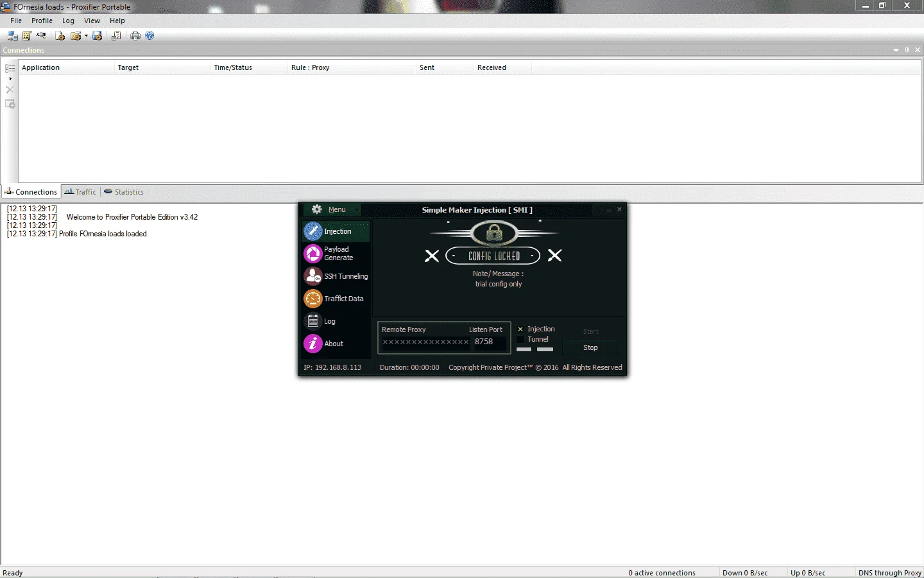The width and height of the screenshot is (924, 578).
Task: Open SMI Menu with the gear button
Action: [x=328, y=209]
